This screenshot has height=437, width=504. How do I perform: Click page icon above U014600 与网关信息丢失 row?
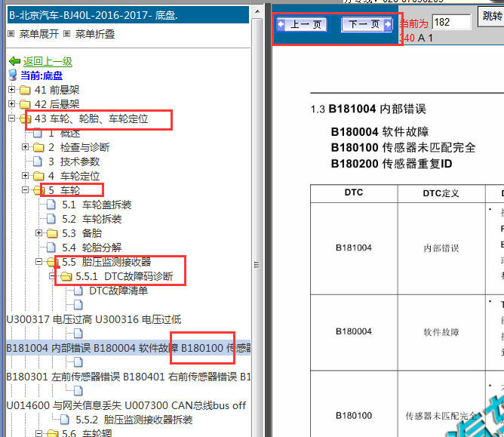78,391
